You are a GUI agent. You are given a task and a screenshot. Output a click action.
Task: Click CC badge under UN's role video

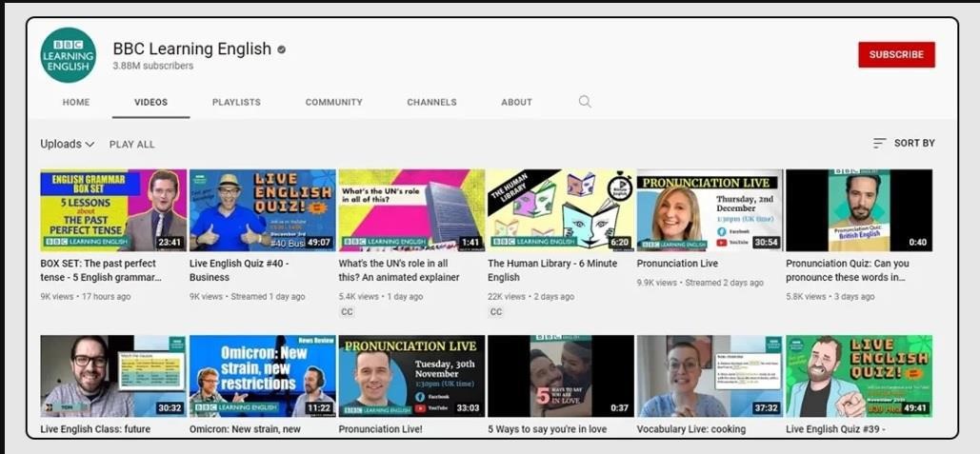347,311
